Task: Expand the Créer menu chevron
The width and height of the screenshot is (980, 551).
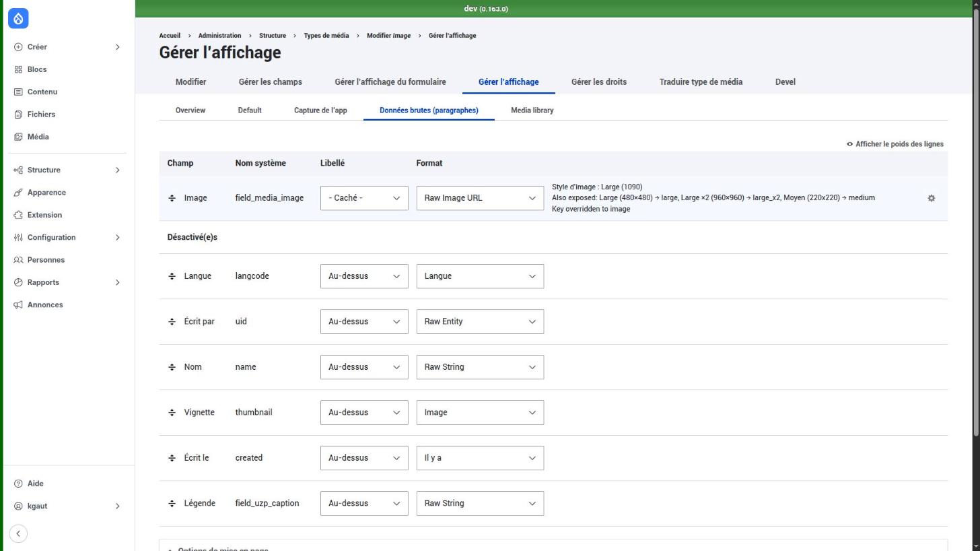Action: click(117, 47)
